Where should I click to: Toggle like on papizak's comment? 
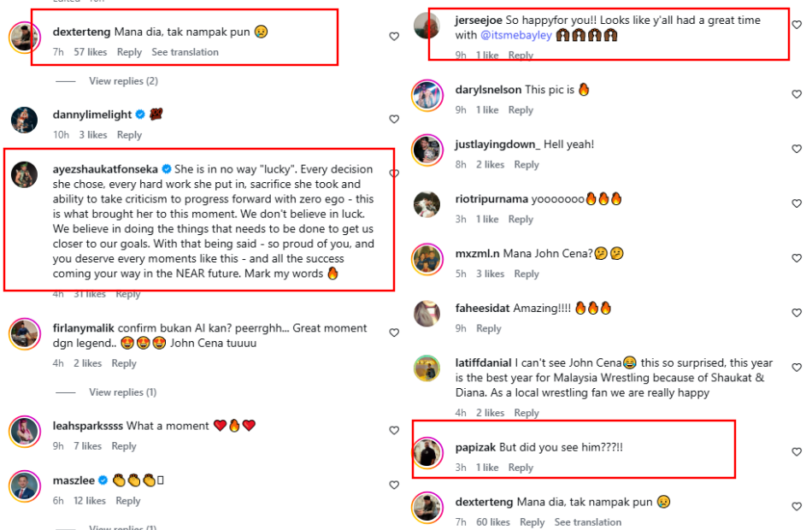[797, 452]
